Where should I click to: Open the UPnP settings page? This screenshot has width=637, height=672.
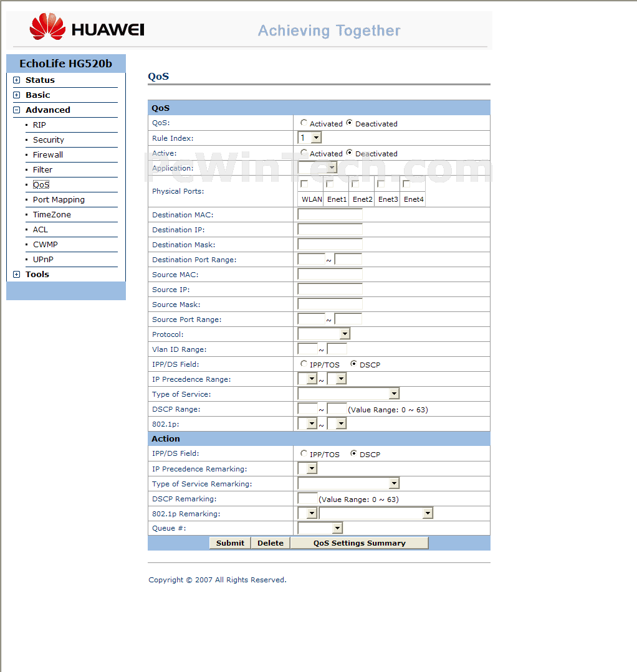point(44,260)
